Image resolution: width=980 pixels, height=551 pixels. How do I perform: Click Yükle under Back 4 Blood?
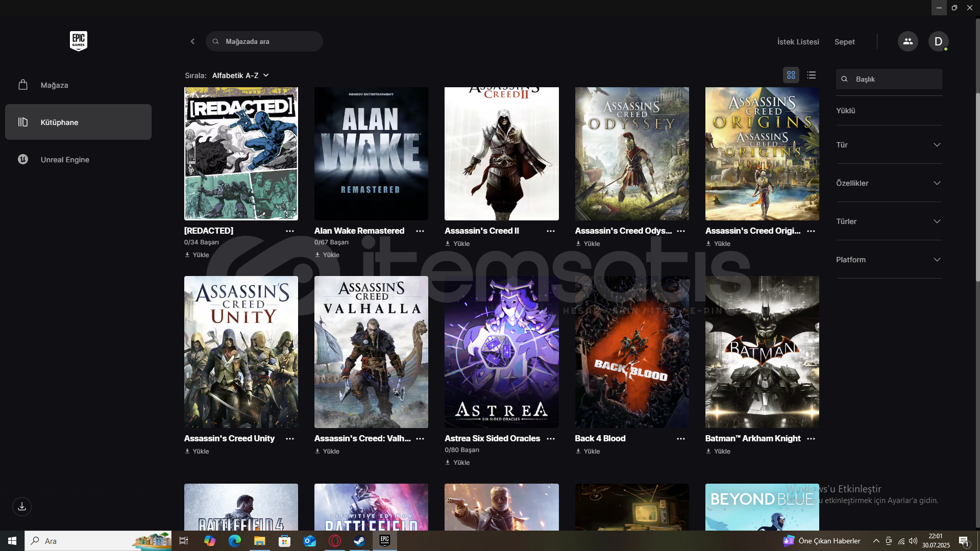[587, 451]
